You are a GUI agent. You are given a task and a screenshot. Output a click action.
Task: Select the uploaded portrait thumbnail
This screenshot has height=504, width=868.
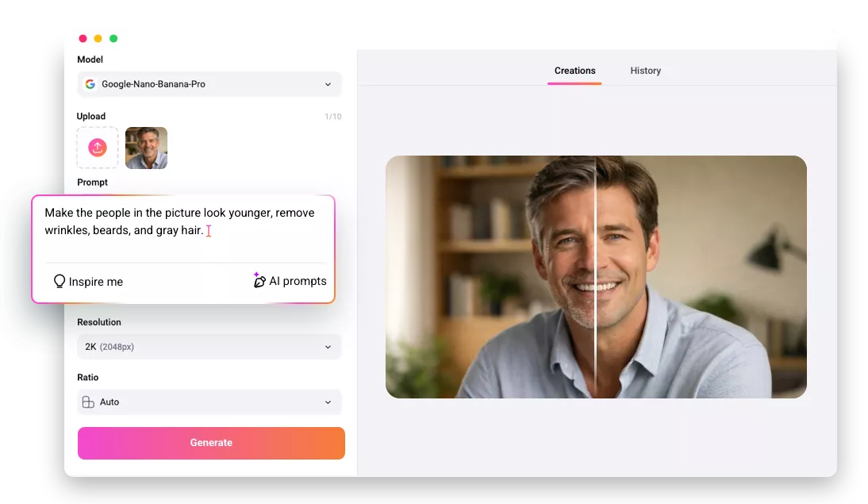click(146, 148)
